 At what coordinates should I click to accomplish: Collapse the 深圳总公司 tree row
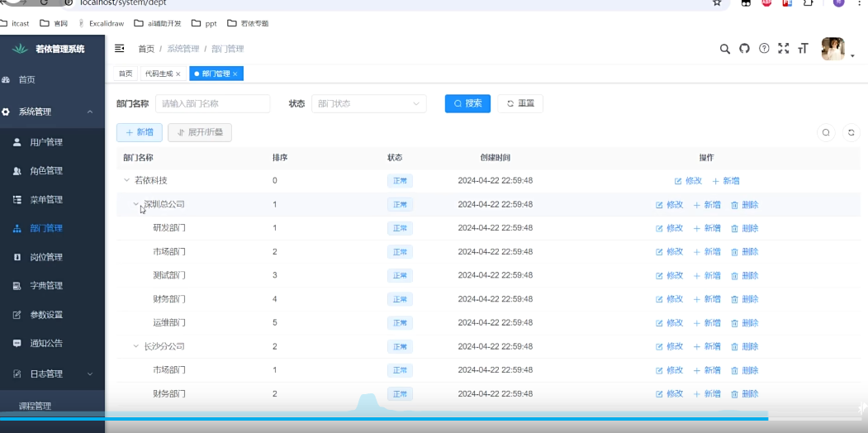click(136, 204)
